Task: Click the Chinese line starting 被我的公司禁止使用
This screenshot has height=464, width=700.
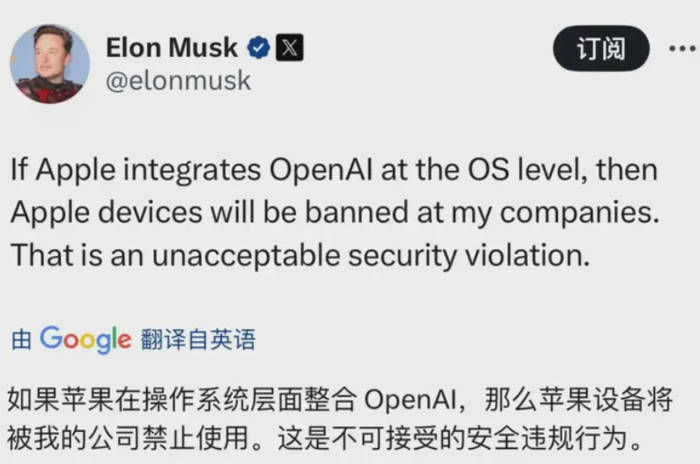Action: pos(321,438)
